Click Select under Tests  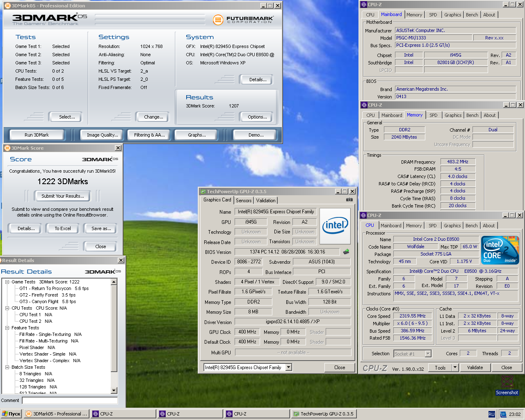click(x=67, y=117)
